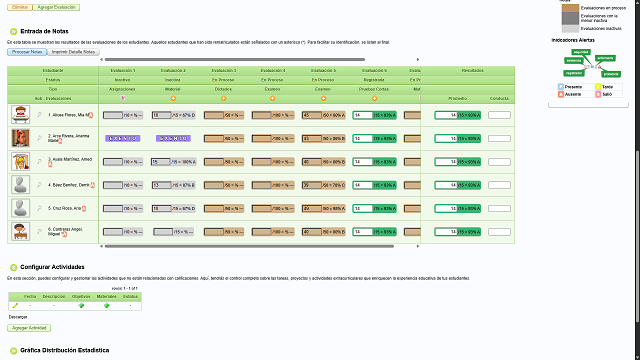The width and height of the screenshot is (640, 360).
Task: Click Evaluación 6 column header
Action: tap(374, 71)
